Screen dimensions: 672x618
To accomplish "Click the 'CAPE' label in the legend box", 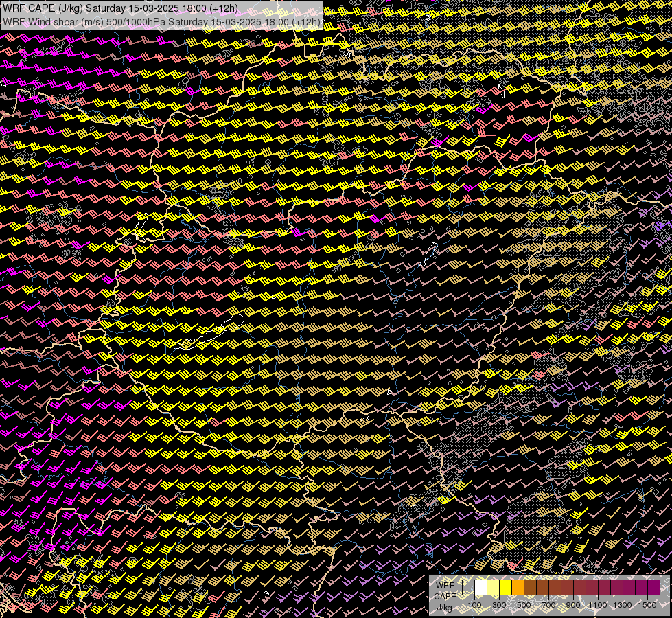I will click(x=445, y=597).
